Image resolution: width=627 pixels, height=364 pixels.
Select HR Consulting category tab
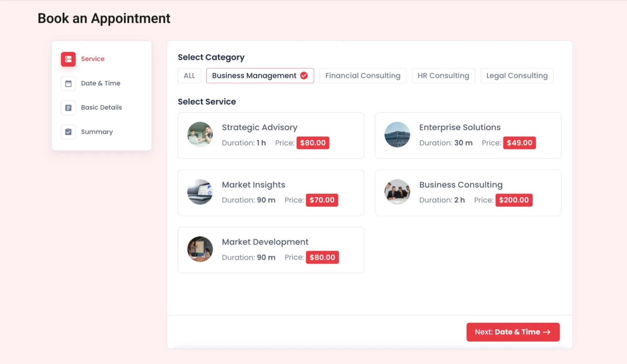(x=443, y=75)
